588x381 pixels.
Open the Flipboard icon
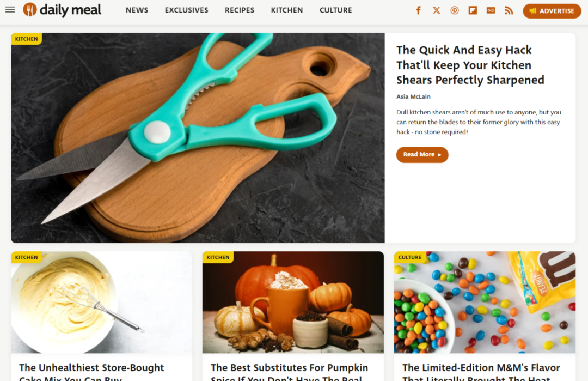pos(473,10)
